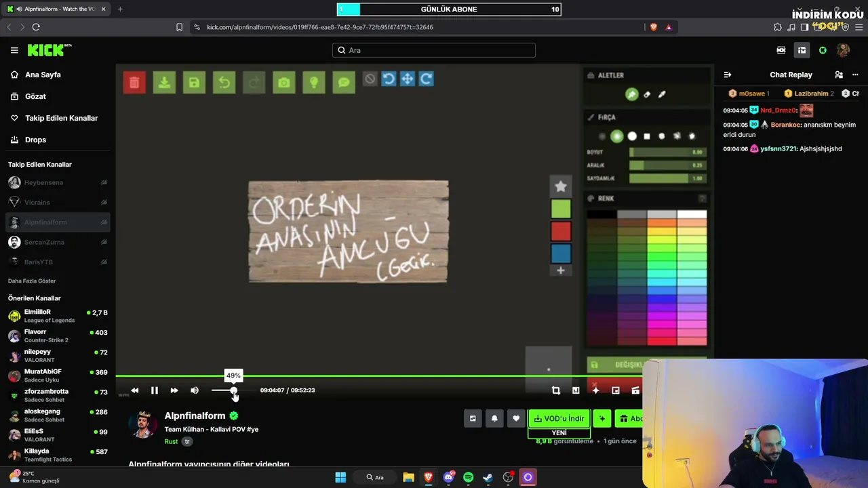The height and width of the screenshot is (488, 868).
Task: Click the green speech bubble icon
Action: coord(344,83)
